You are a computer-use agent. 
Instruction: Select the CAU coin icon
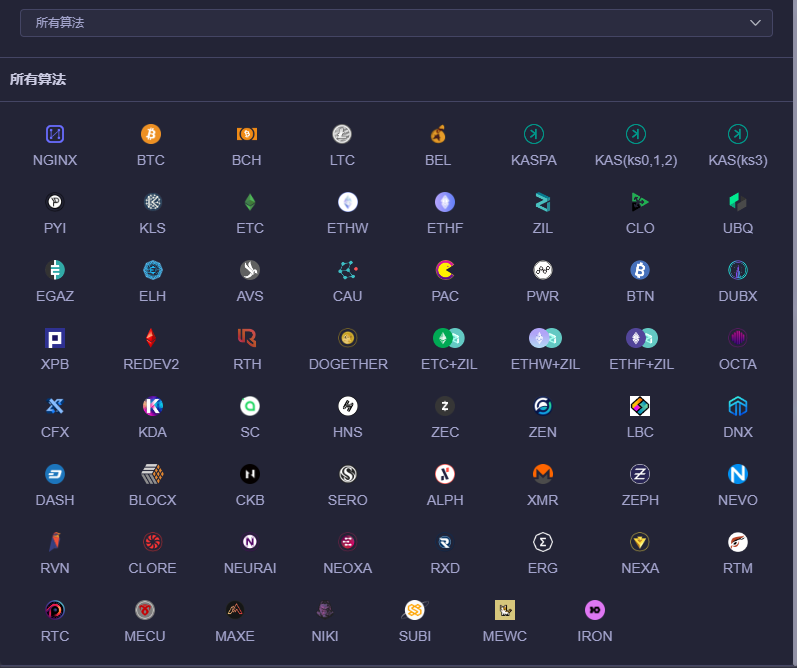[x=348, y=270]
